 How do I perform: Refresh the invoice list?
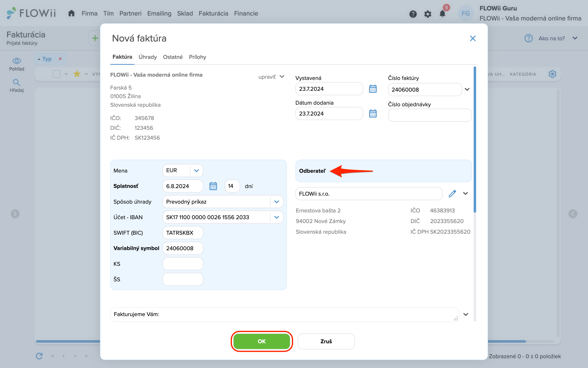pyautogui.click(x=39, y=356)
